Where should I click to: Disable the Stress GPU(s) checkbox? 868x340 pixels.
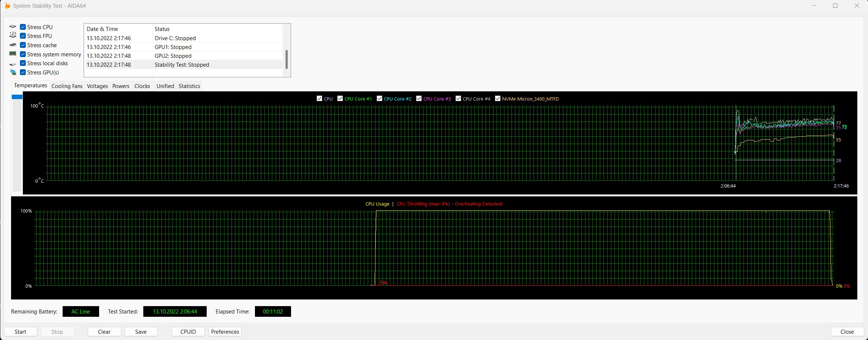click(23, 72)
